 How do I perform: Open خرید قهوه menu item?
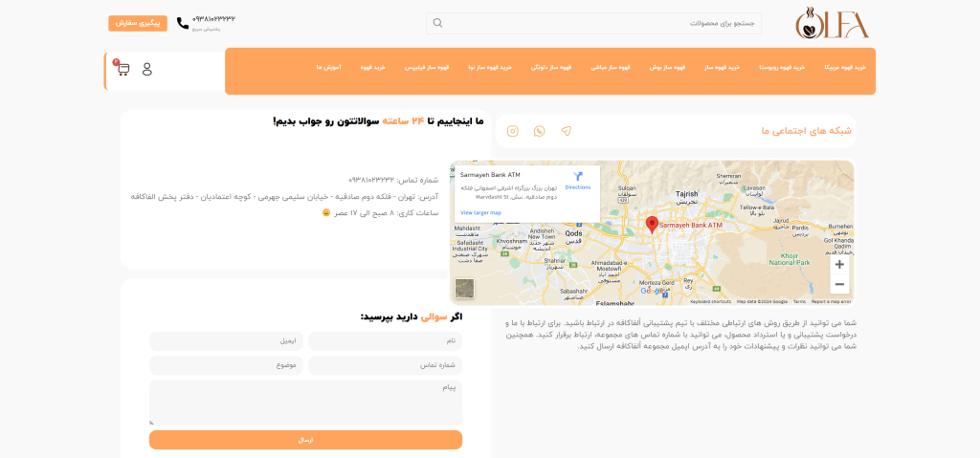[x=373, y=66]
